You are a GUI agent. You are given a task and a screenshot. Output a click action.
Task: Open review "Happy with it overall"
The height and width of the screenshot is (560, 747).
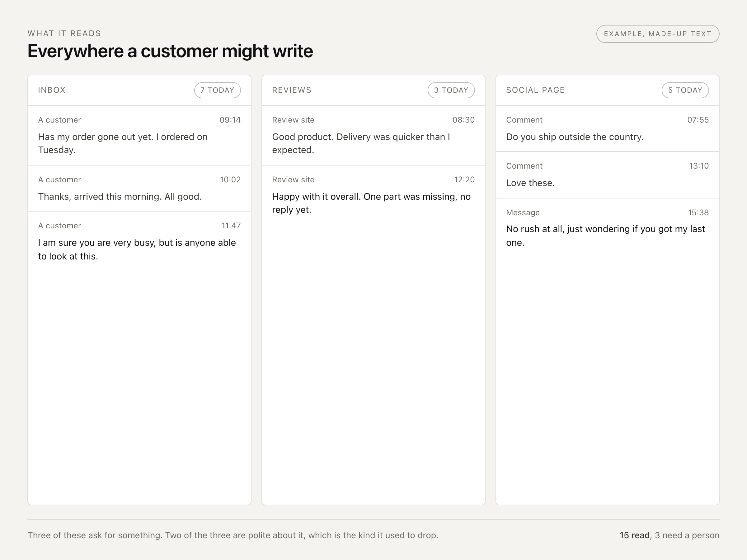(x=374, y=195)
